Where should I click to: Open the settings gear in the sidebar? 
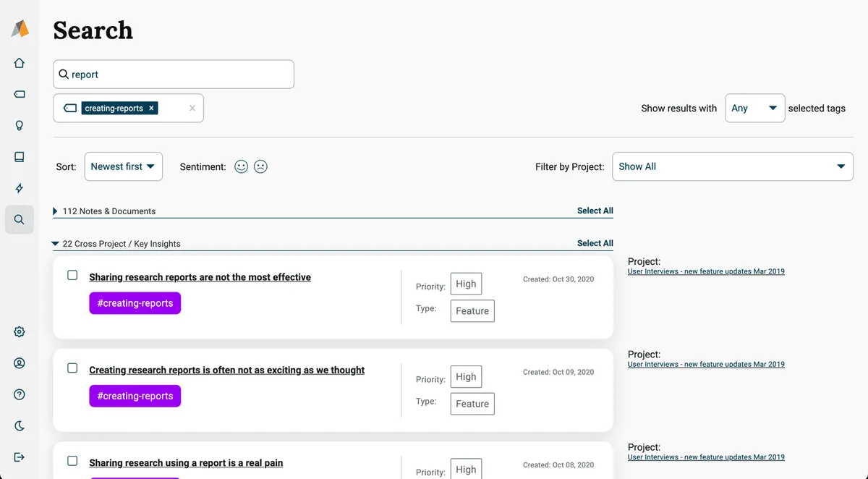click(x=20, y=331)
